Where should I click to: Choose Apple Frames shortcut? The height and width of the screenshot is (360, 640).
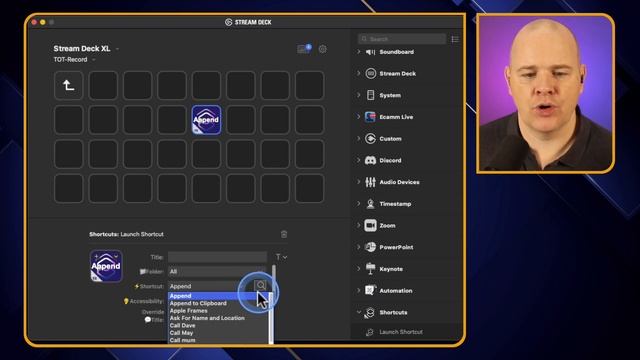[218, 311]
